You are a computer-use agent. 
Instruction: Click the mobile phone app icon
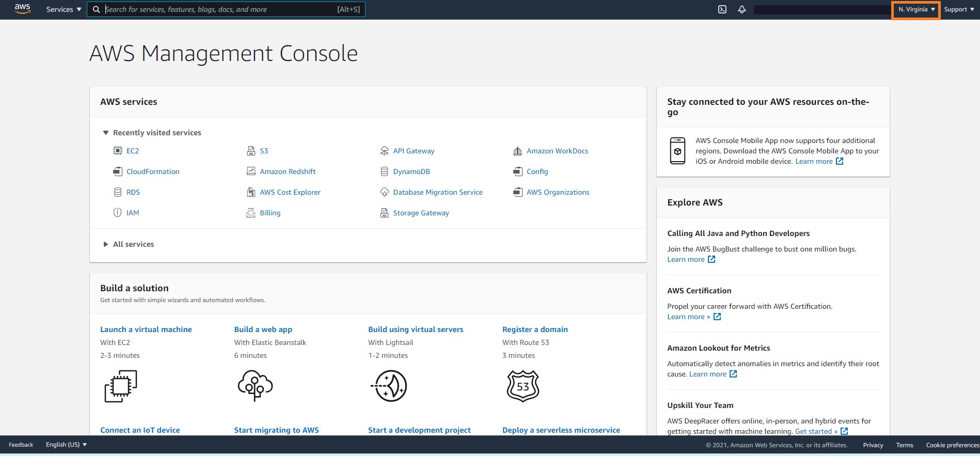pyautogui.click(x=677, y=151)
